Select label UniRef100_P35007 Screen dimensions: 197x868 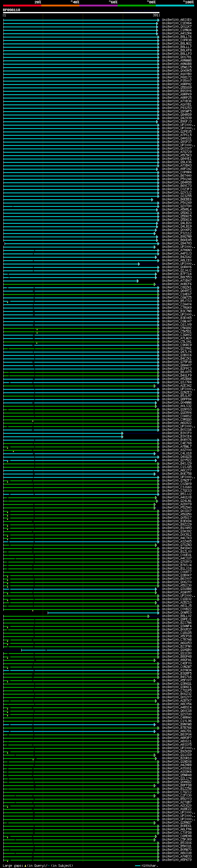(x=177, y=81)
